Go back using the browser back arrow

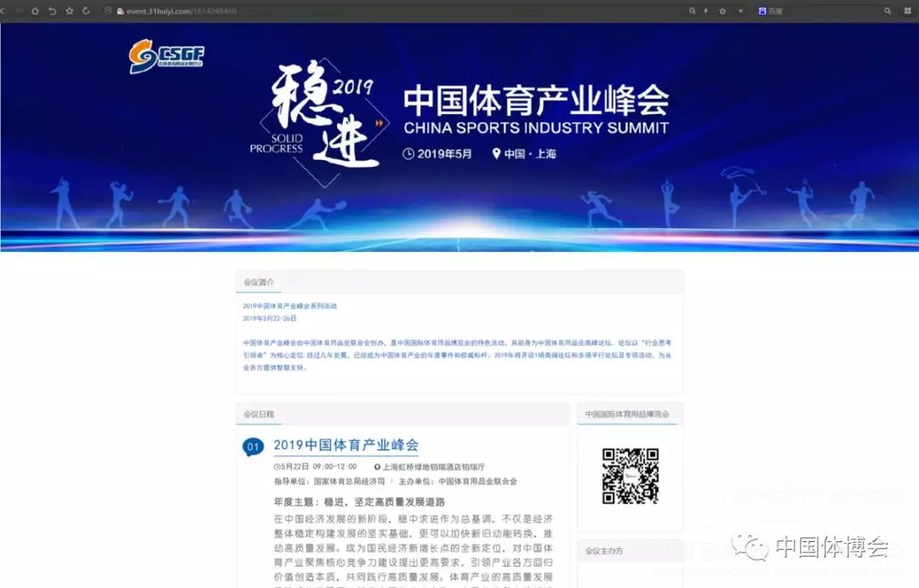[3, 11]
